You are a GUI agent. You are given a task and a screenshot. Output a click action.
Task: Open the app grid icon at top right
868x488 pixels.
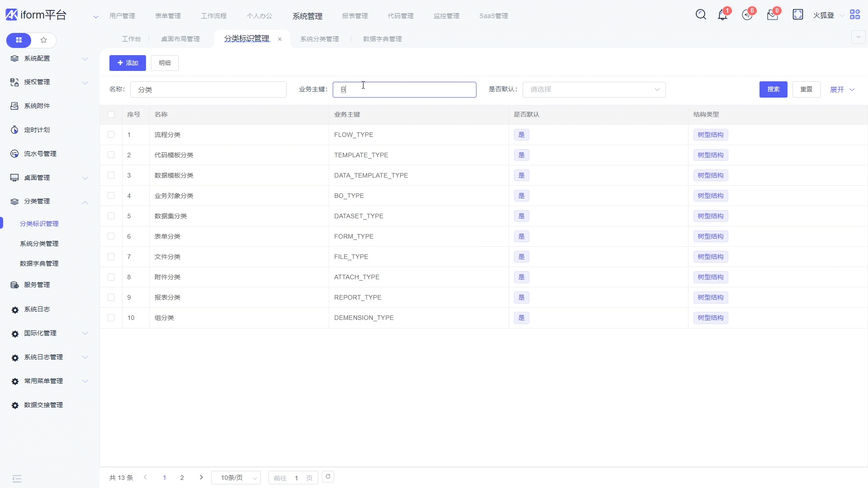(x=854, y=14)
